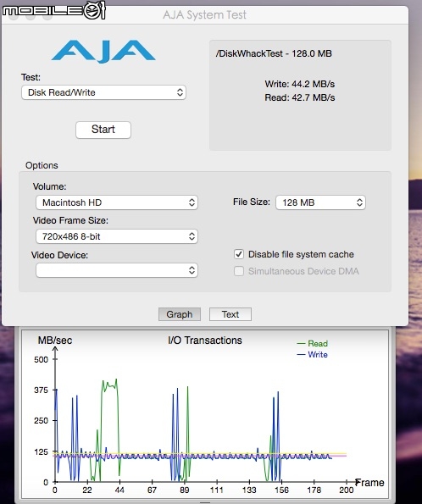Click the 375 value on the graph axis
Screen dimensions: 422x504
[x=42, y=390]
